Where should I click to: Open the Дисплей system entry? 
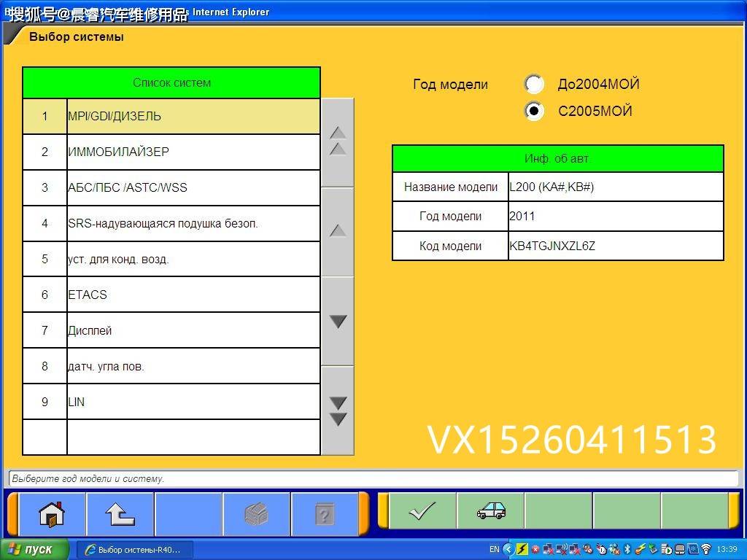[x=171, y=330]
